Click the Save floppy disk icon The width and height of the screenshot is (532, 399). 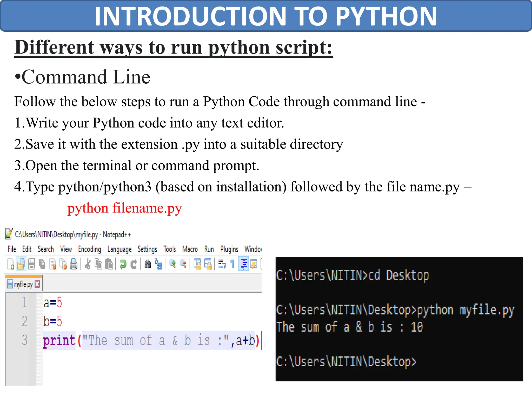tap(31, 264)
